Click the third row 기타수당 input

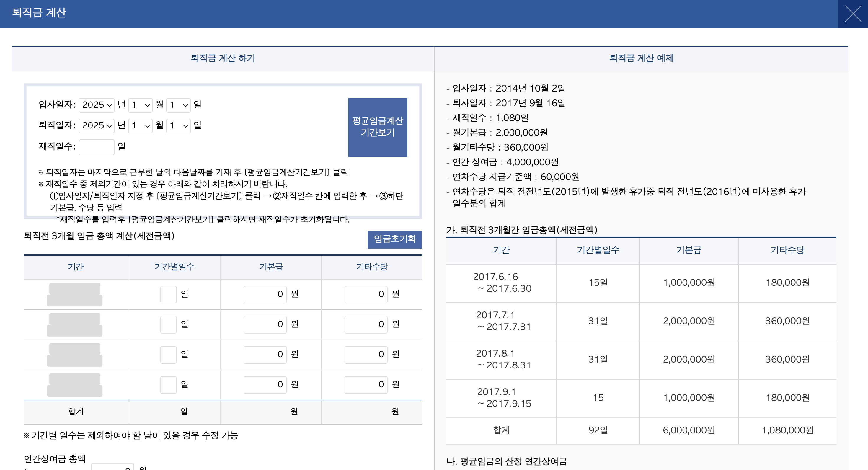[366, 355]
